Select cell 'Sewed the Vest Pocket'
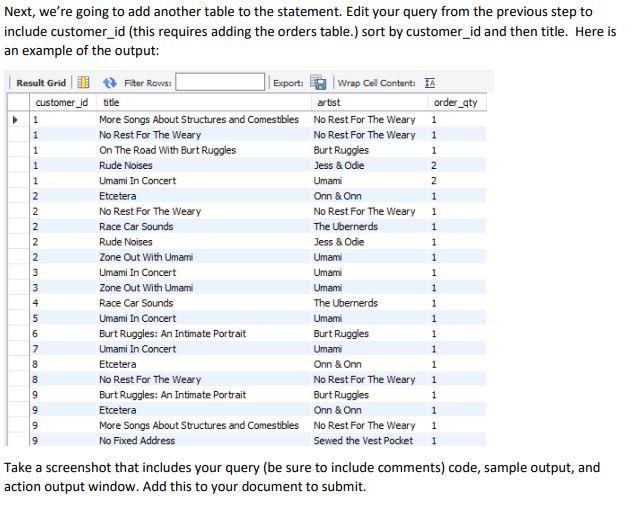Screen dimensions: 632x505 point(363,441)
